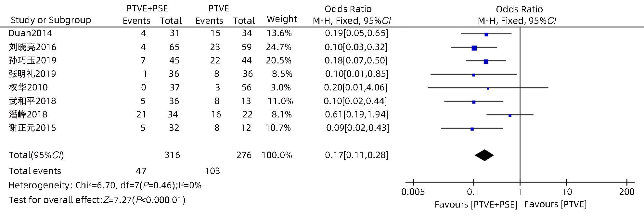Select the "Favours [PTVE]" axis label

[555, 204]
